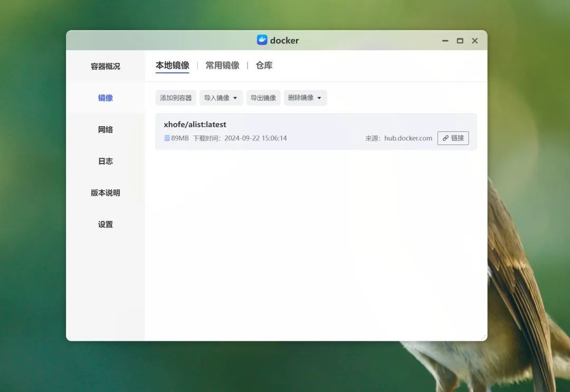Click the hub.docker.com source text
Viewport: 570px width, 392px height.
pyautogui.click(x=408, y=138)
